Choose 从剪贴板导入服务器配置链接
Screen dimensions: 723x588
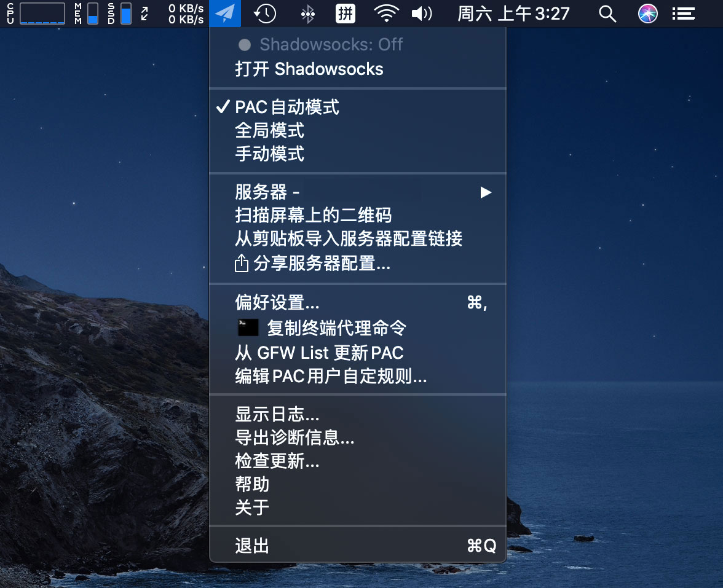(x=357, y=238)
